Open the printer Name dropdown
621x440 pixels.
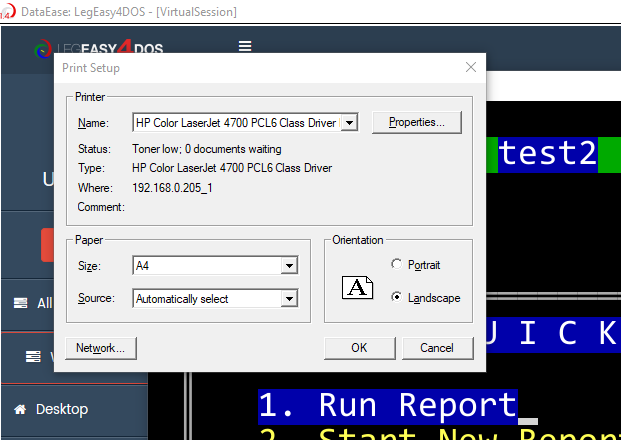[350, 123]
